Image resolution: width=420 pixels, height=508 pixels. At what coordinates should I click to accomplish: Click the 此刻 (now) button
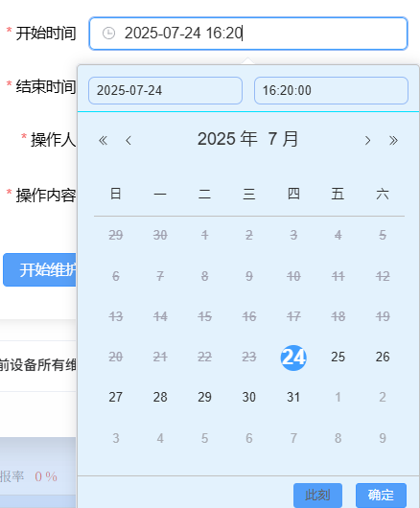(x=317, y=496)
